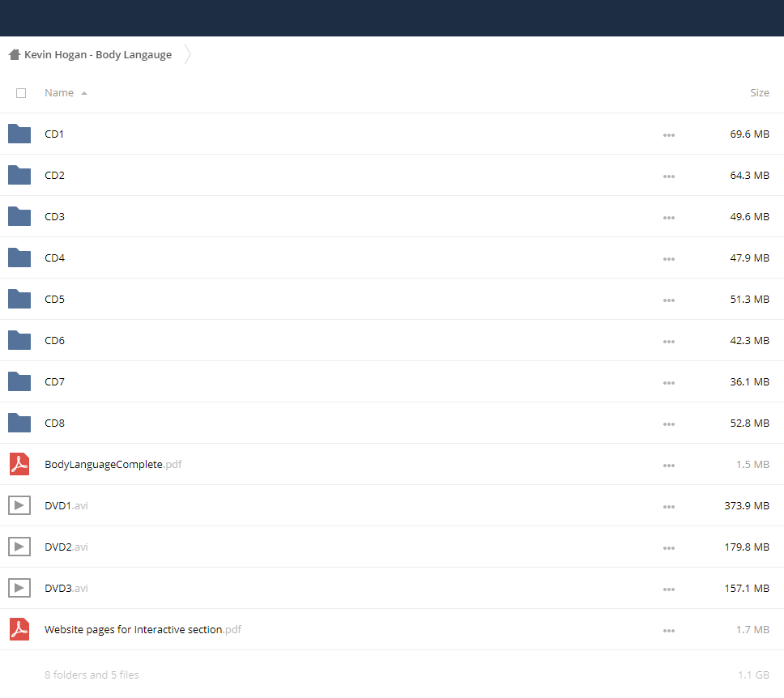
Task: Open the CD2 folder name link
Action: pyautogui.click(x=54, y=176)
